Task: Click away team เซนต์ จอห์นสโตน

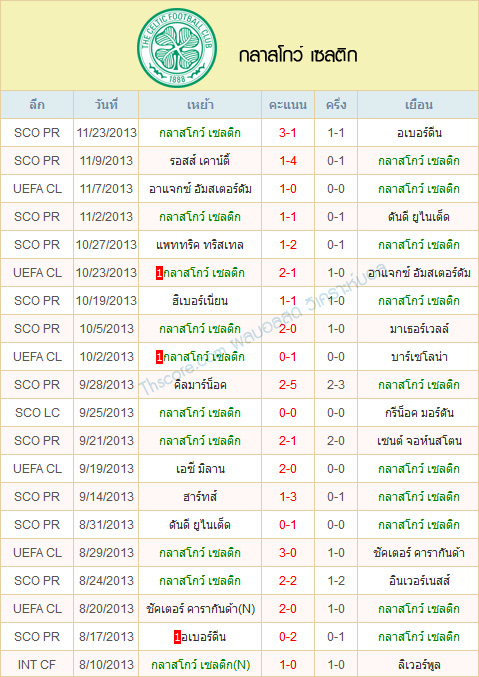Action: point(419,441)
